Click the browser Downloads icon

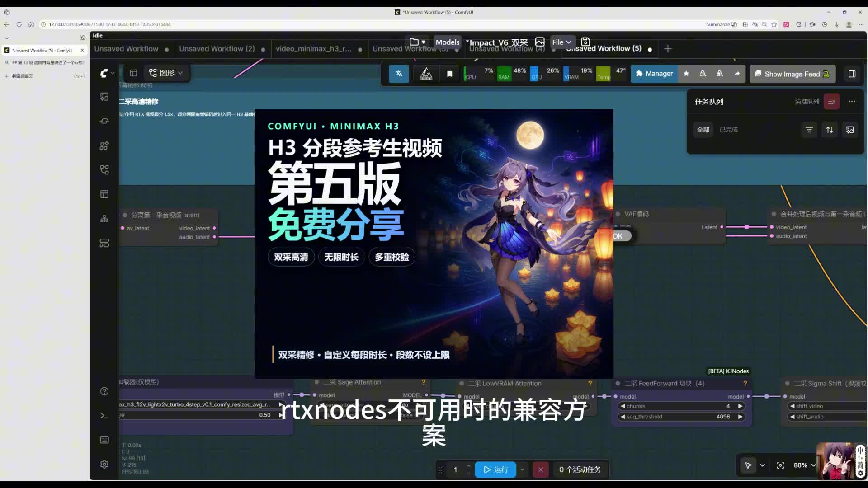click(837, 24)
